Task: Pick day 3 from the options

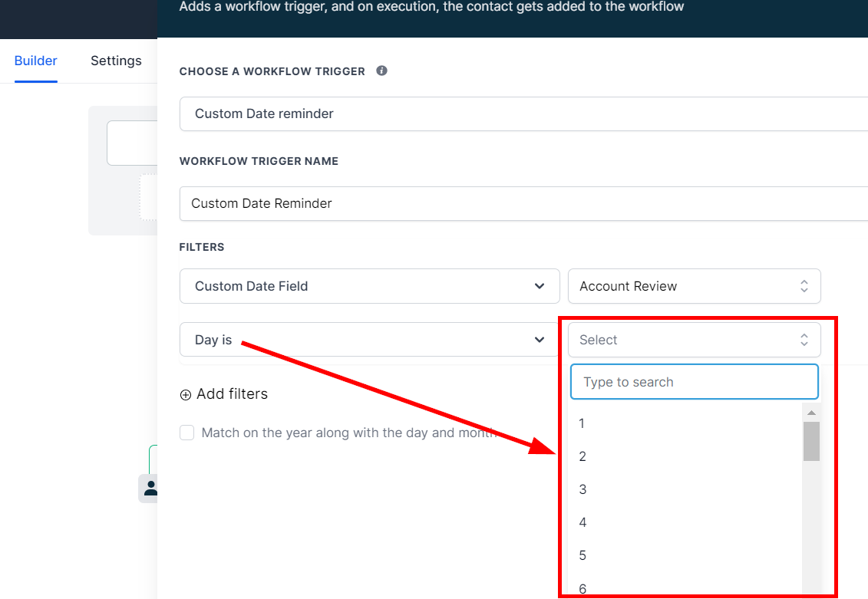Action: coord(583,489)
